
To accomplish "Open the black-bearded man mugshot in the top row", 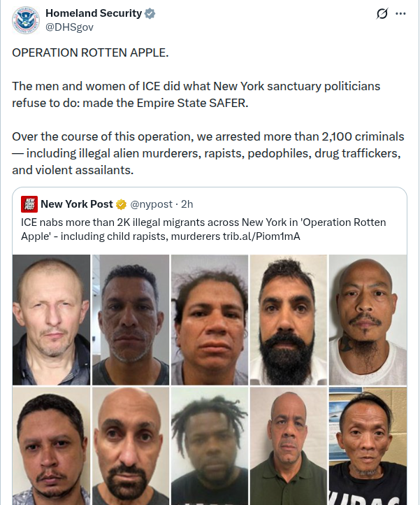I will [x=289, y=320].
